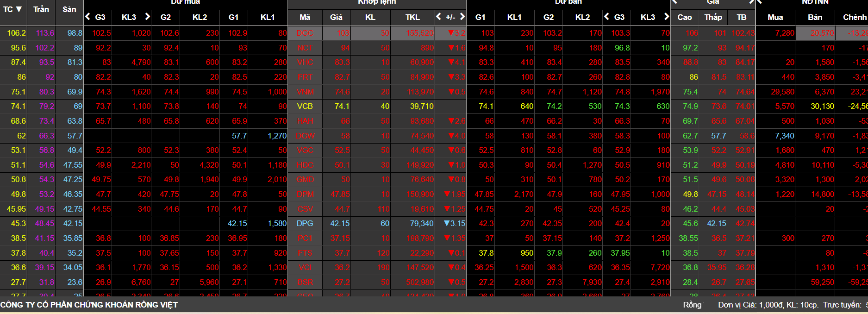868x314 pixels.
Task: Click FTS sell volume 950 at 37.8
Action: pos(527,253)
